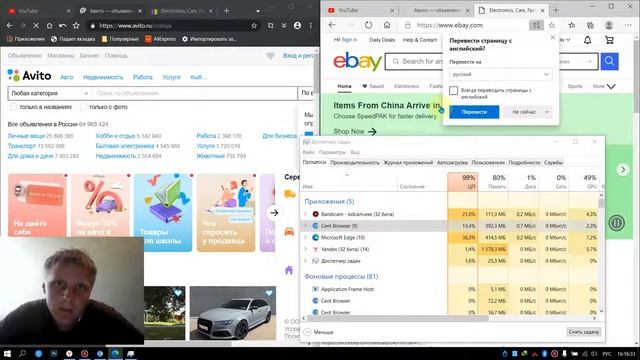Switch to Автозагрузка tab in Task Manager

(x=452, y=162)
